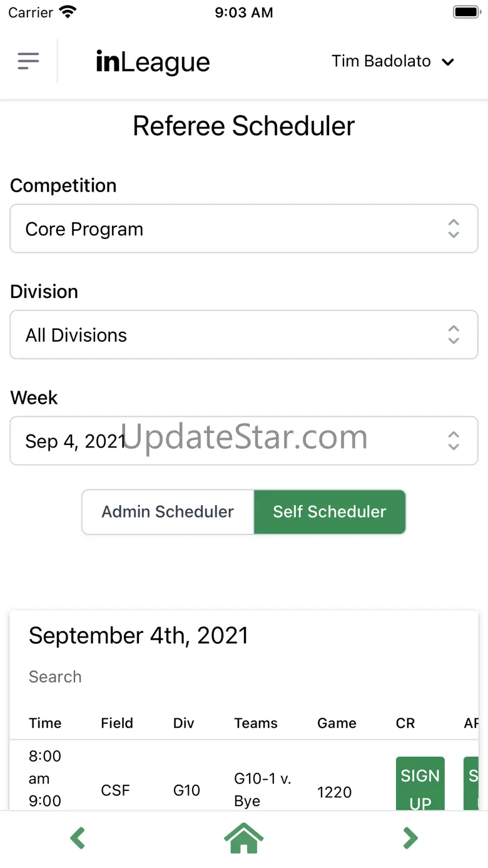Switch to Self Scheduler
488x868 pixels.
330,512
